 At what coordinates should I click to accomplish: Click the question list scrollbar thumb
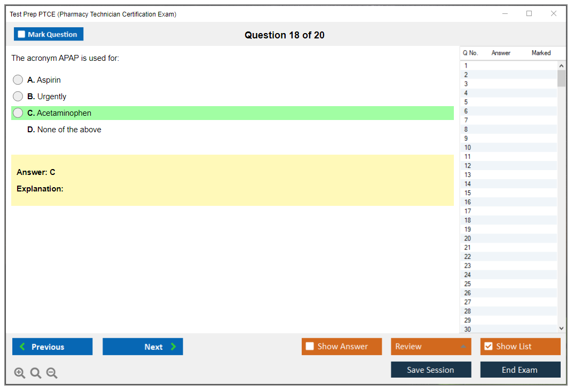[561, 78]
